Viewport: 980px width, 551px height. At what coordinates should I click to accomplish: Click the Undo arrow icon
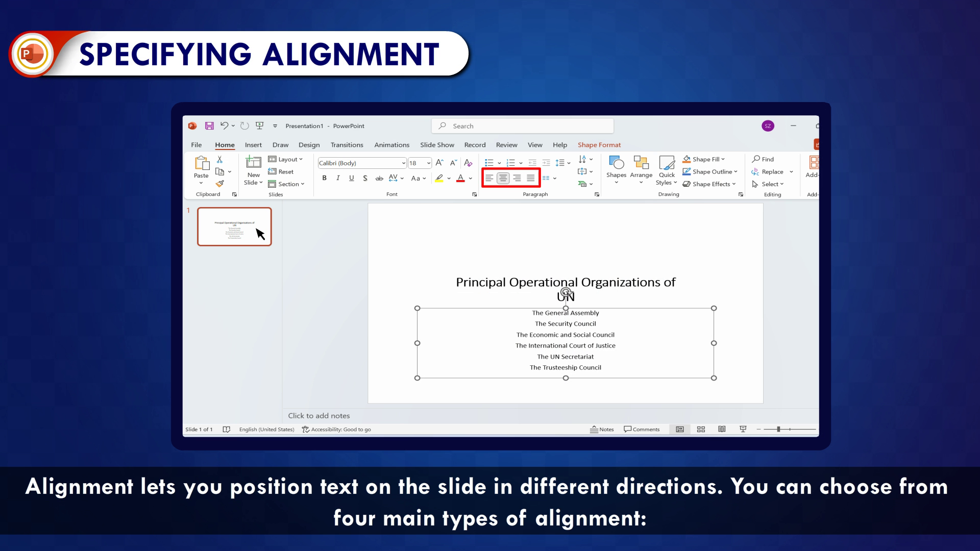point(224,126)
